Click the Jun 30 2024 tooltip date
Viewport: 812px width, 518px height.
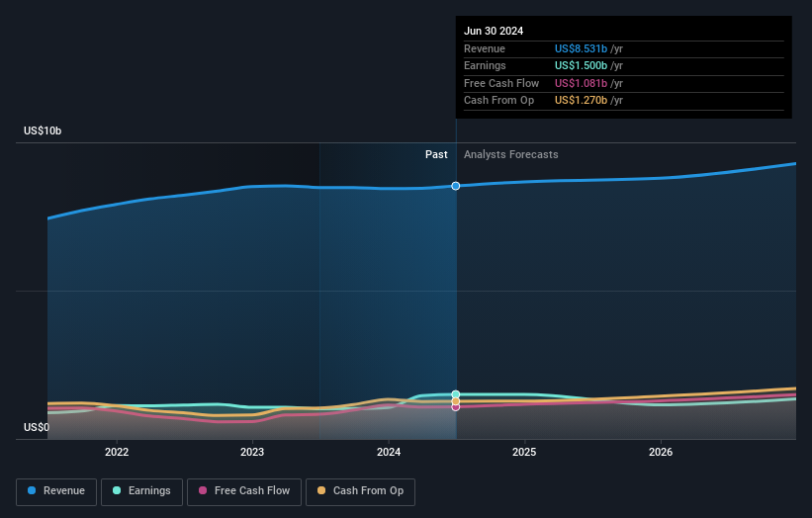point(494,31)
